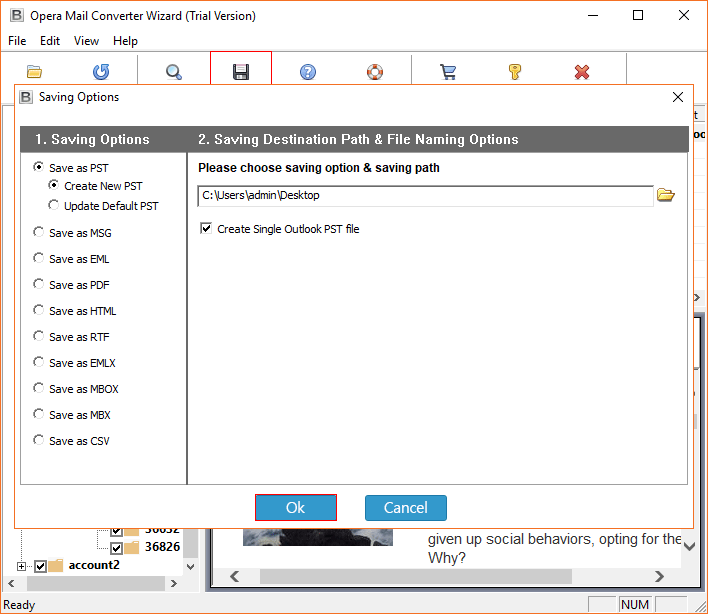The image size is (708, 614).
Task: Select Save as EMLX format
Action: coord(39,362)
